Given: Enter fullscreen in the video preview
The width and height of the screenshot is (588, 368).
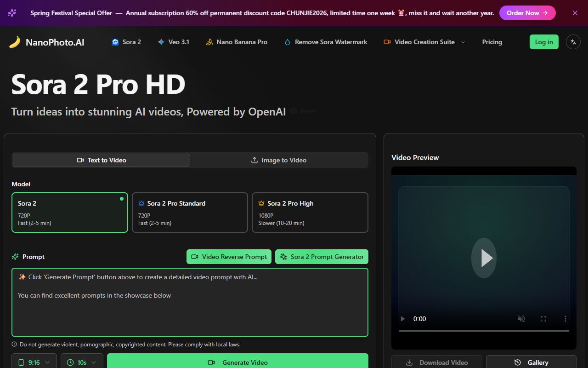Looking at the screenshot, I should coord(543,319).
